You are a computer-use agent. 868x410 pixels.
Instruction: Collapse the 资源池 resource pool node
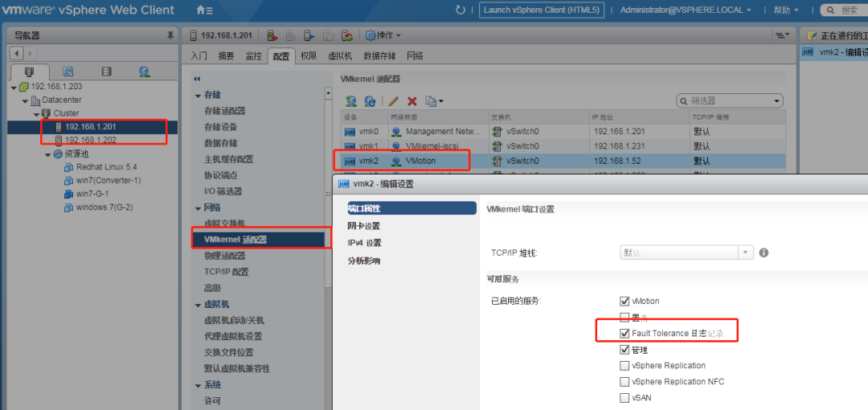pyautogui.click(x=48, y=154)
